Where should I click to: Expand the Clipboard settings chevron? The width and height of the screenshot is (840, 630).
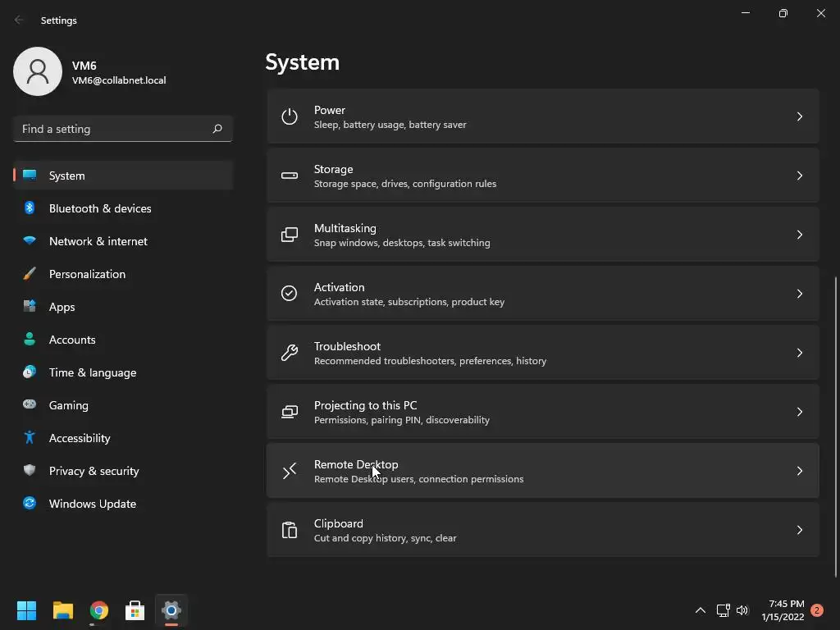coord(799,530)
